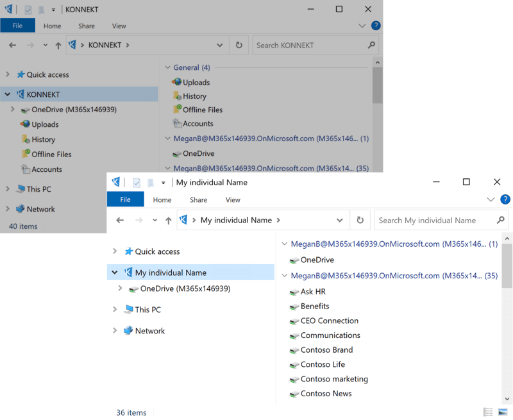Select This PC in KONNEKT window tree
The width and height of the screenshot is (513, 420).
click(x=34, y=189)
